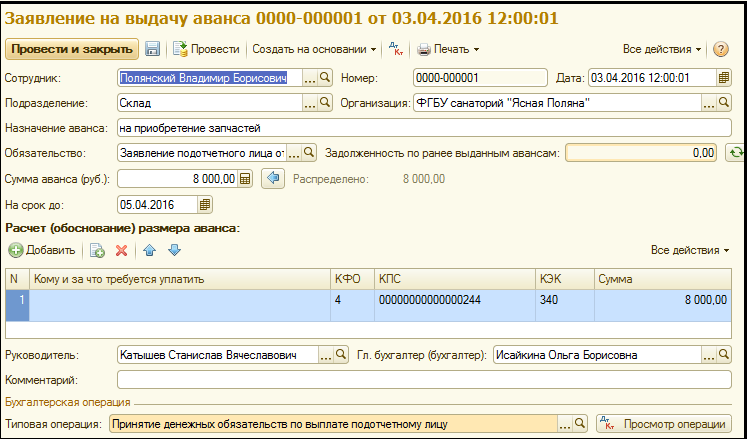Viewport: 747px width, 439px height.
Task: Open the Руководитель magnifier lookup
Action: click(341, 355)
